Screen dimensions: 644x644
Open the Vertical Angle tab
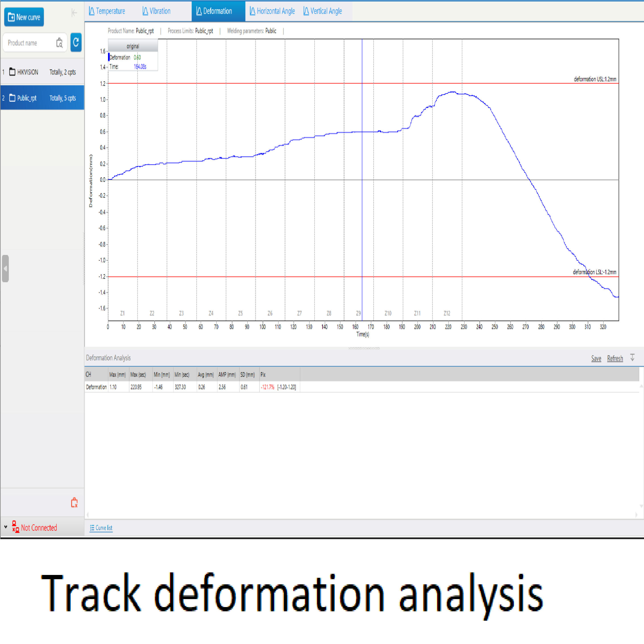323,11
